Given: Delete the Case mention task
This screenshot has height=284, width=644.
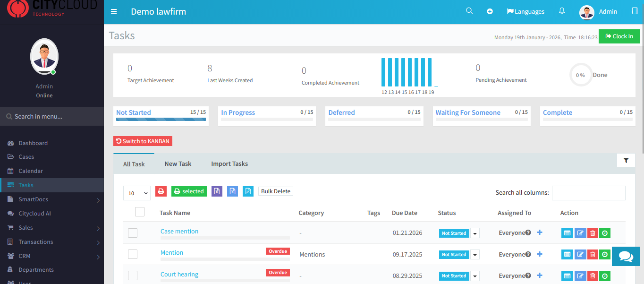Looking at the screenshot, I should coord(593,233).
